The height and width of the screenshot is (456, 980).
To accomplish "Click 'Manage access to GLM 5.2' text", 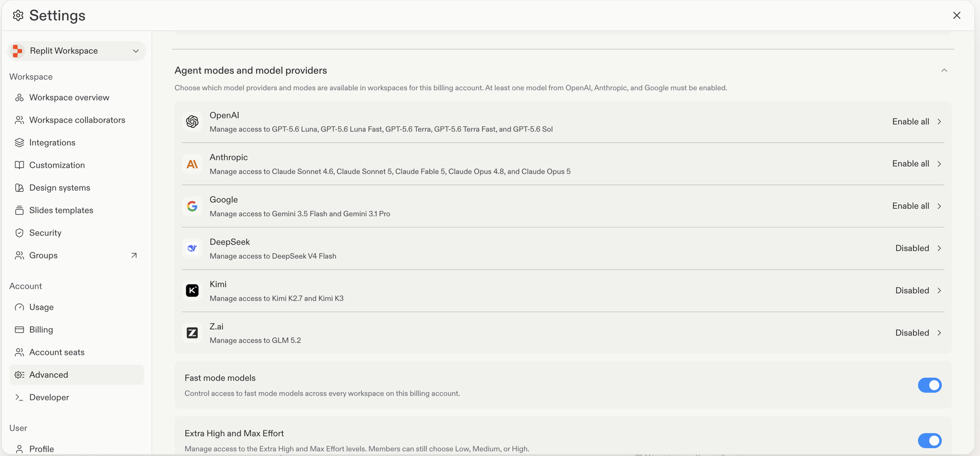I will [x=255, y=340].
